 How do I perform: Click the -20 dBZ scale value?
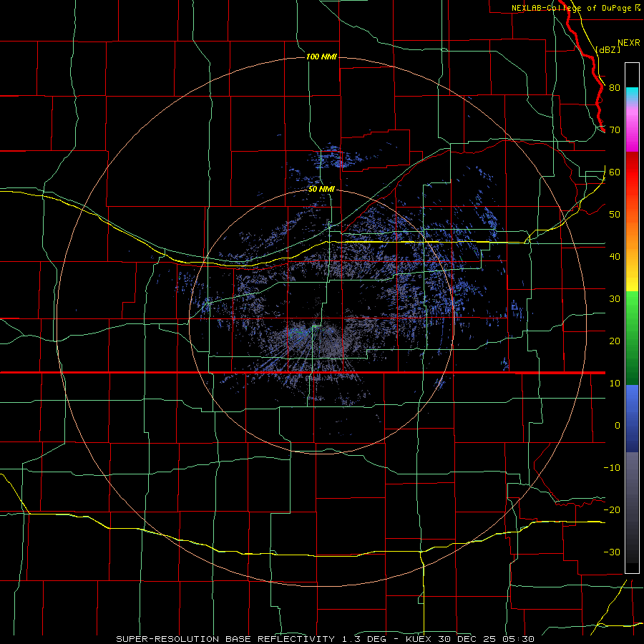pyautogui.click(x=612, y=510)
